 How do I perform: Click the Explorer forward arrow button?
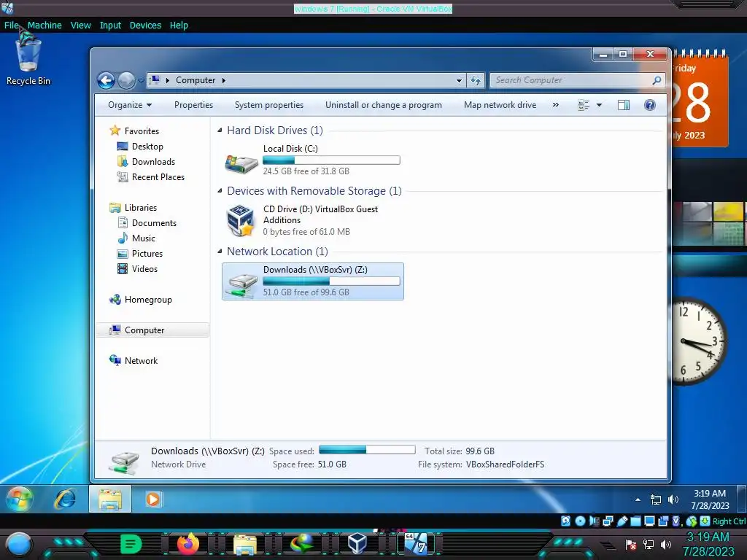click(126, 80)
